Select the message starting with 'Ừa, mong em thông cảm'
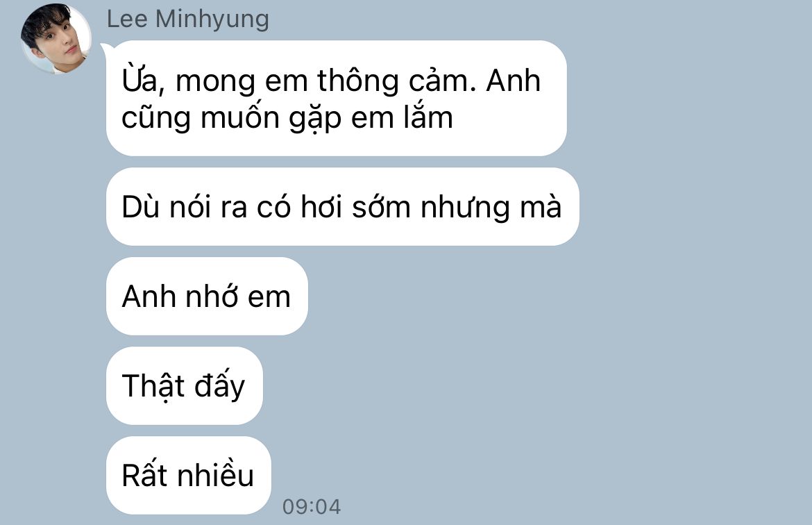The height and width of the screenshot is (525, 812). tap(336, 98)
